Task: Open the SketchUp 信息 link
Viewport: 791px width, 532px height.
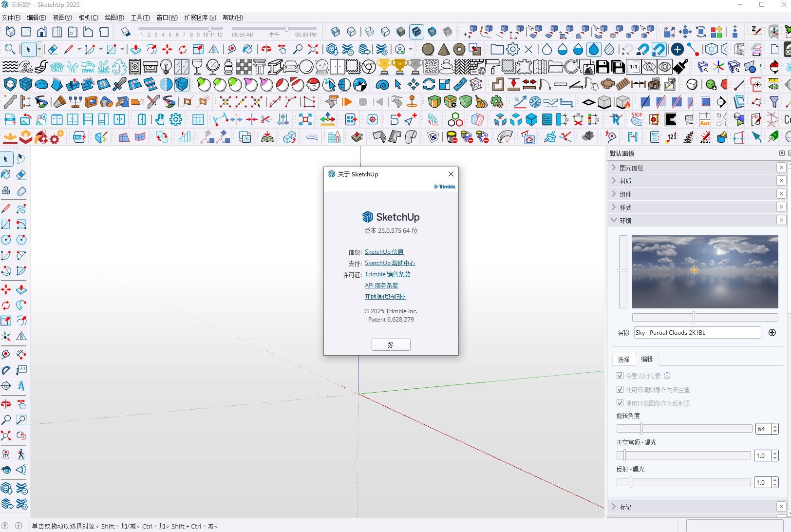Action: (x=384, y=252)
